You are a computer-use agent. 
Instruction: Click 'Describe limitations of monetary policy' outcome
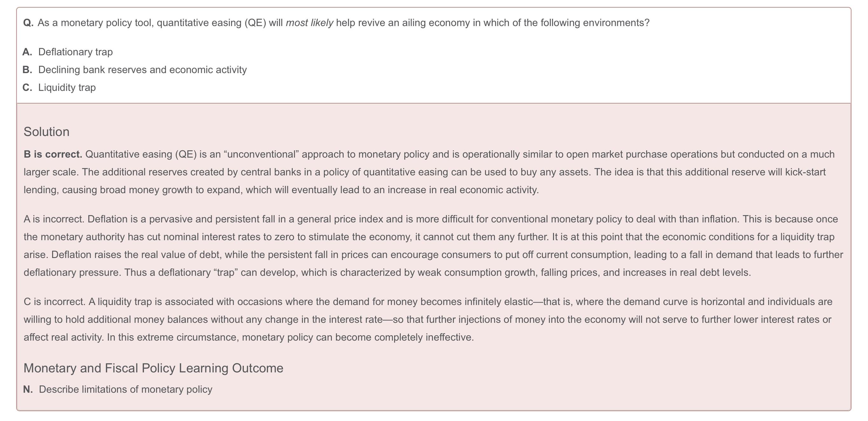[x=125, y=389]
